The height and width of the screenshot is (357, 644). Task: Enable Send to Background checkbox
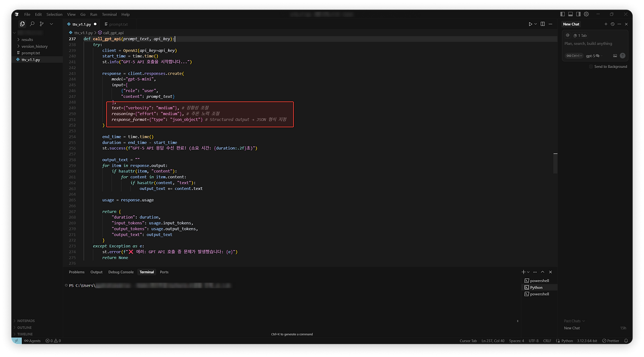click(591, 66)
